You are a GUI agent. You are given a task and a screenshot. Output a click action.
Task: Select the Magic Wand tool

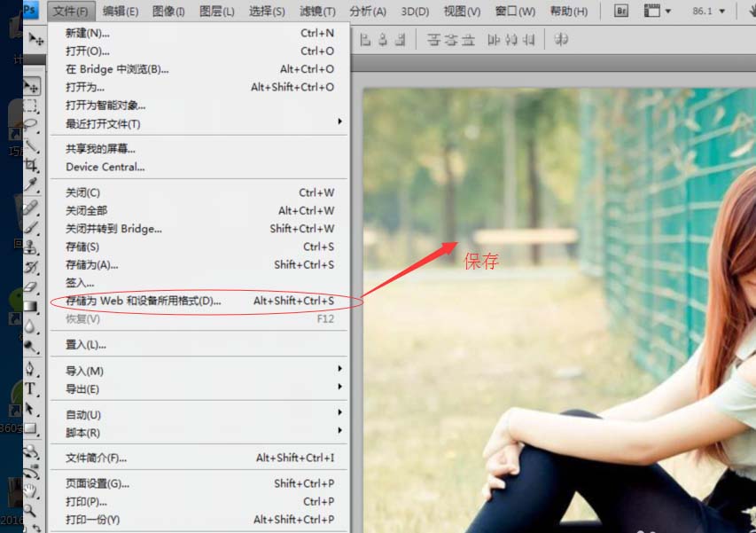[31, 145]
